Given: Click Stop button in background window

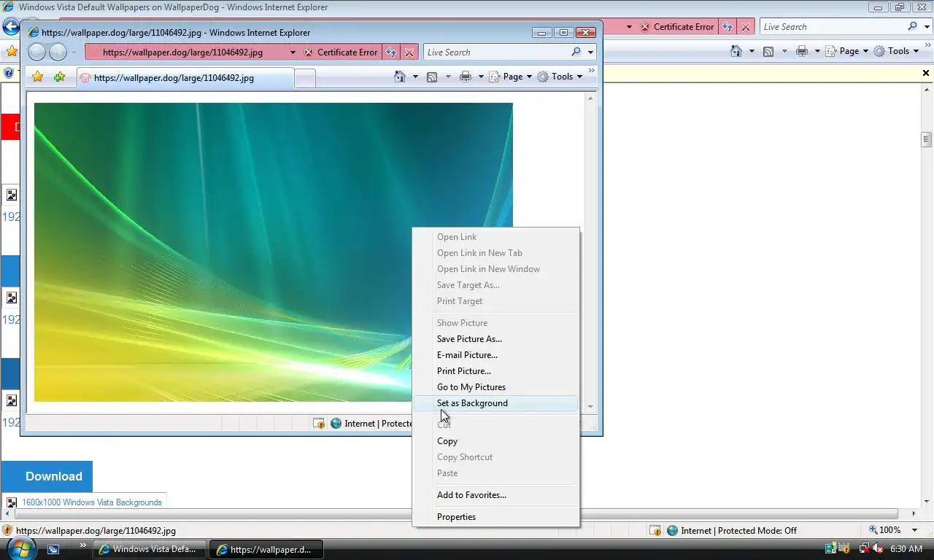Looking at the screenshot, I should 745,27.
